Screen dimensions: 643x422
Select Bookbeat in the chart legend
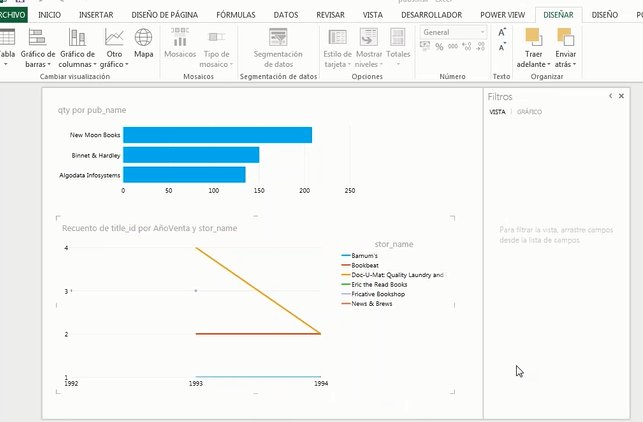pos(367,264)
